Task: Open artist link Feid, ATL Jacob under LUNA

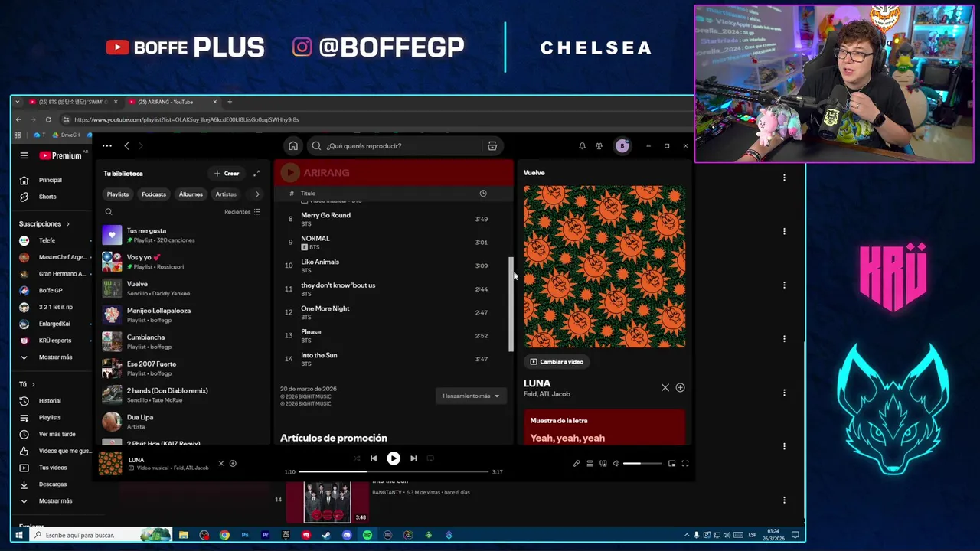Action: pos(547,394)
